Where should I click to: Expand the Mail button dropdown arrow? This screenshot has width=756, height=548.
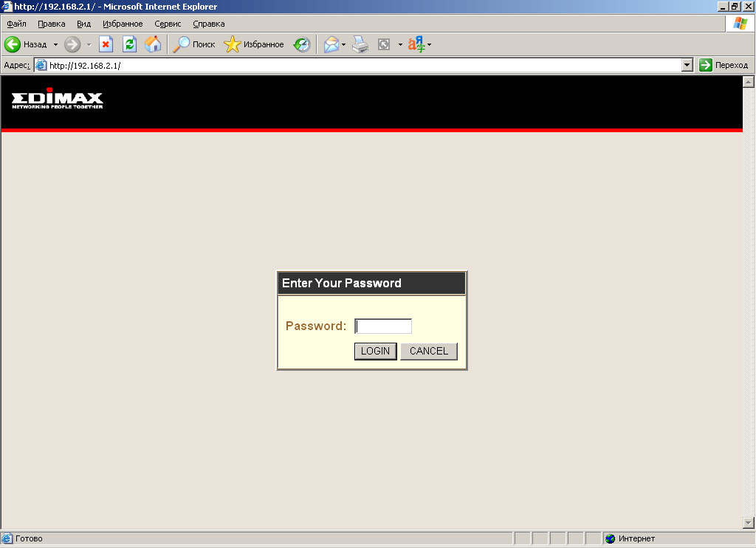click(x=344, y=44)
